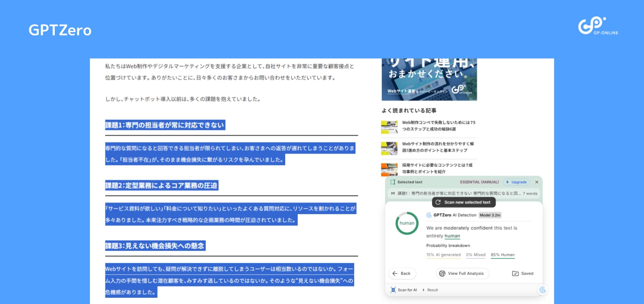The width and height of the screenshot is (644, 304).
Task: Click the GPTZero spiral logo beside AI Detection
Action: point(429,215)
